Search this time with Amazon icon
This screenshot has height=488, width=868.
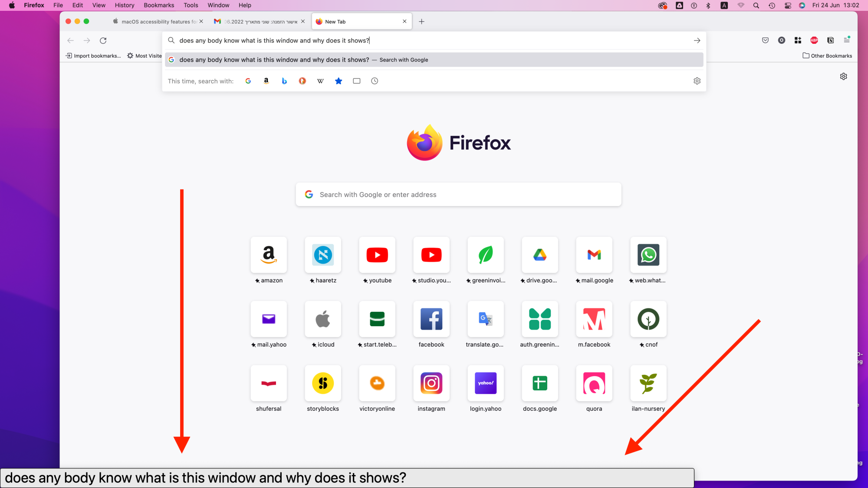pos(266,81)
